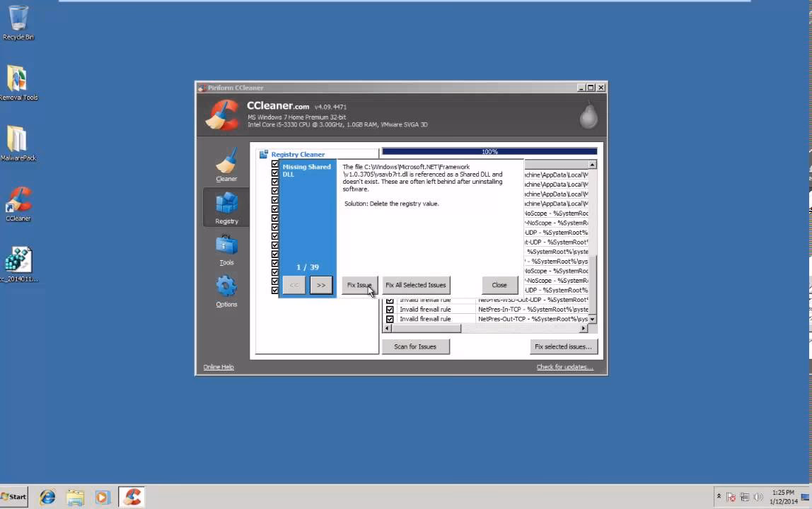812x509 pixels.
Task: Click the CCleaner taskbar button
Action: tap(132, 497)
